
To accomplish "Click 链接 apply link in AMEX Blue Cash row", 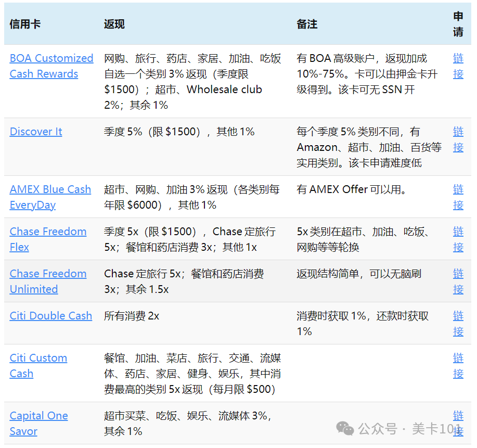I will 458,197.
